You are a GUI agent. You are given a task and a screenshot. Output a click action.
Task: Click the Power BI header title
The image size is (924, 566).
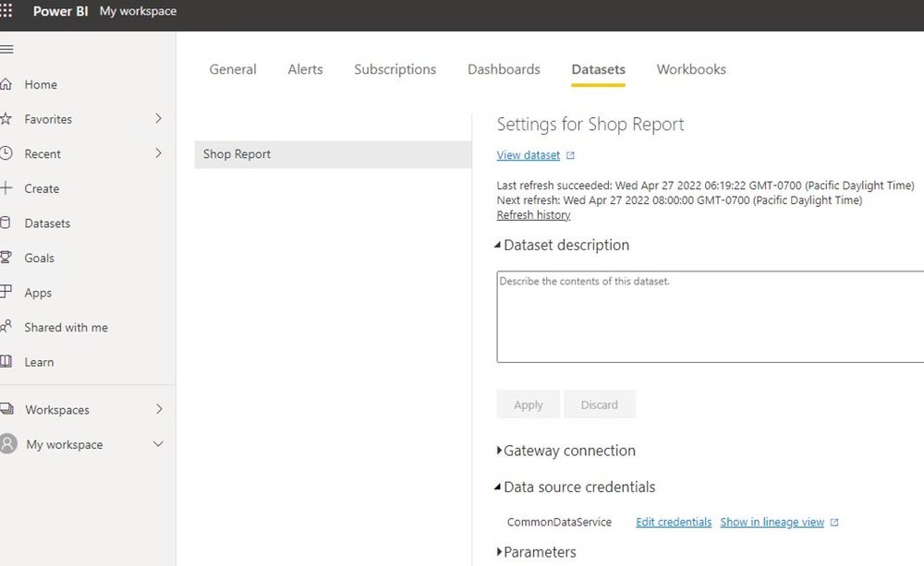click(60, 11)
